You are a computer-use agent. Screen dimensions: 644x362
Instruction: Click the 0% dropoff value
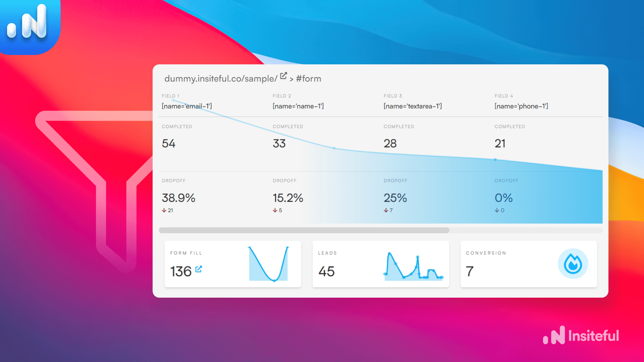coord(503,198)
